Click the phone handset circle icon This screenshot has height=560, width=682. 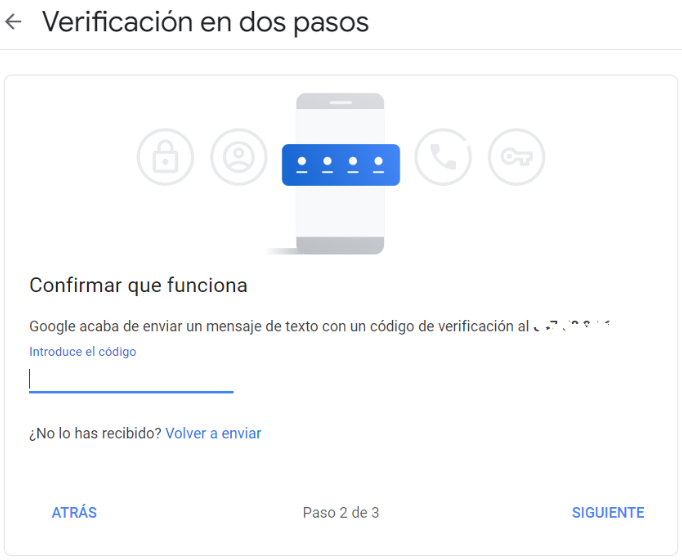tap(443, 157)
